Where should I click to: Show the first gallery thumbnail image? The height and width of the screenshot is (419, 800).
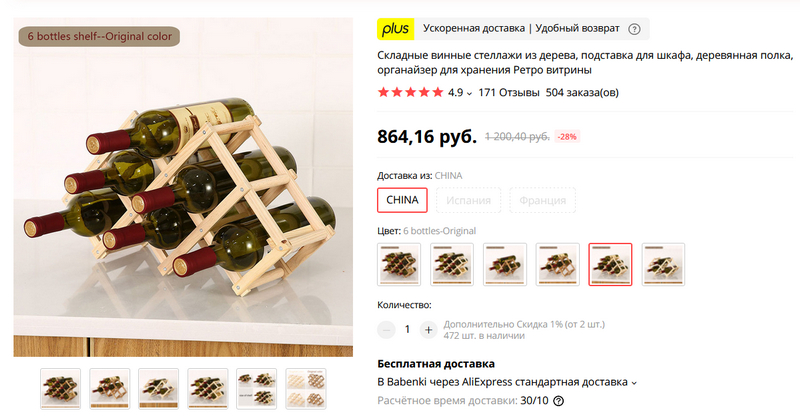60,388
